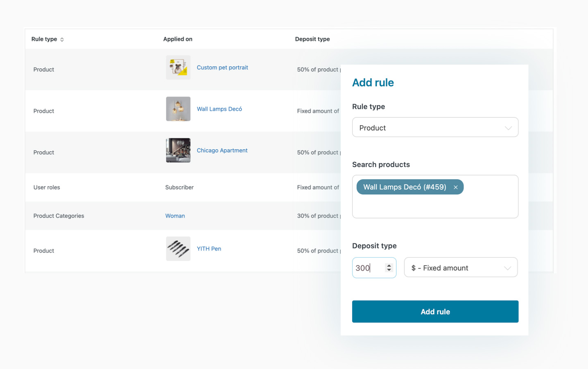
Task: Open the Fixed amount deposit type dropdown
Action: click(461, 268)
